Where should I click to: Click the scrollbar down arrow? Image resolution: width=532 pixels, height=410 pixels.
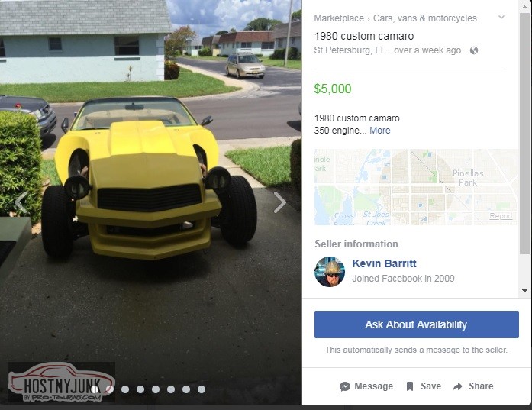click(x=525, y=291)
